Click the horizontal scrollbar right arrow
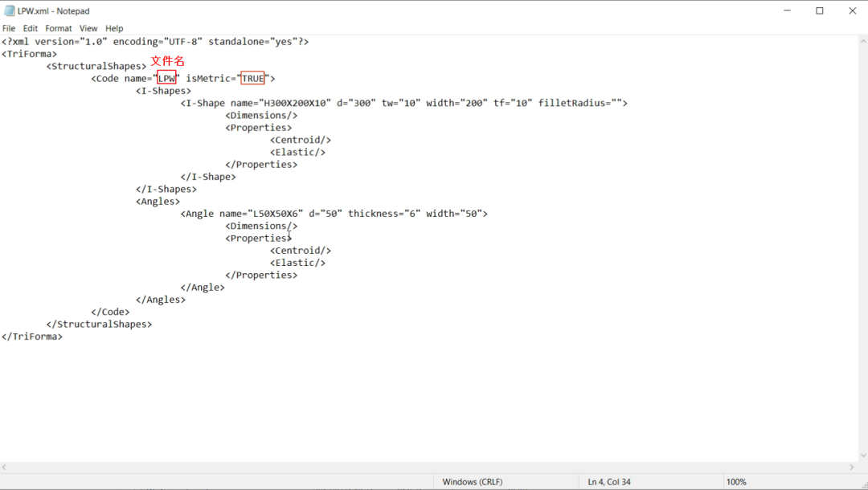Screen dimensions: 868x490 click(x=852, y=468)
